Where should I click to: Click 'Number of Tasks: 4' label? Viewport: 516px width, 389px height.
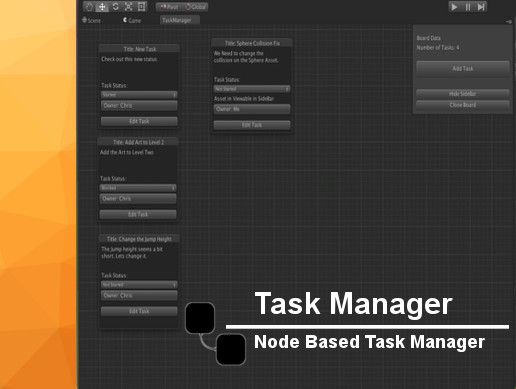tap(438, 48)
